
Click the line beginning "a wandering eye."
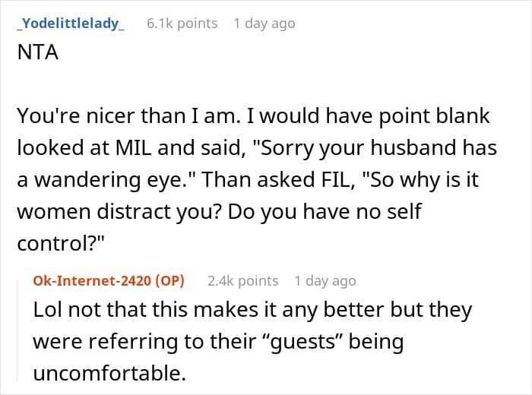[248, 179]
